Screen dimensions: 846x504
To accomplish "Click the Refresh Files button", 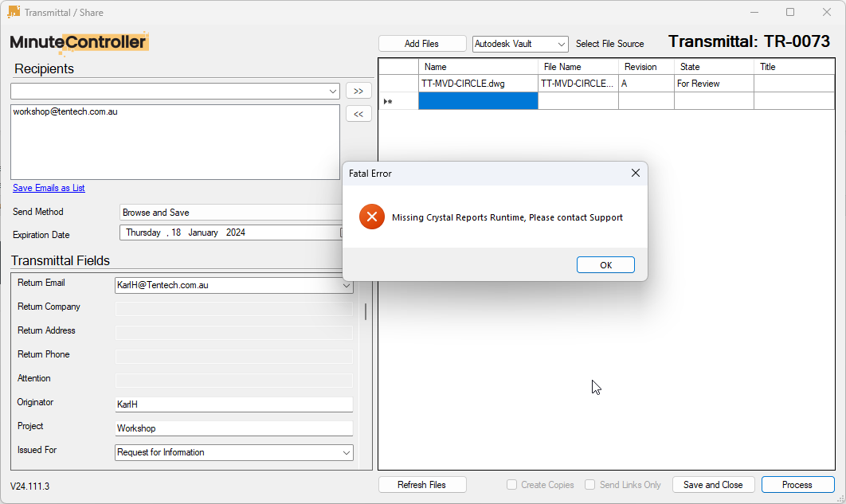I will tap(422, 484).
